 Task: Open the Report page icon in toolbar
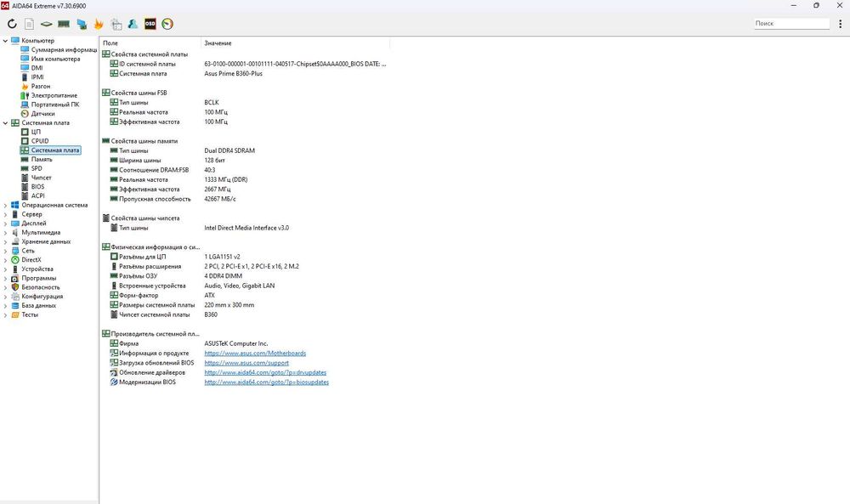pyautogui.click(x=29, y=24)
